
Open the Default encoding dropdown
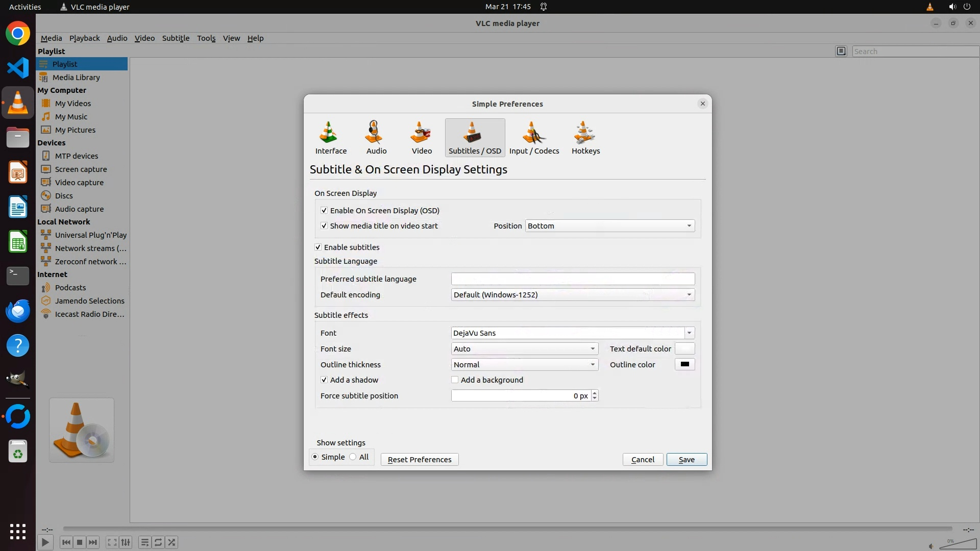[x=573, y=294]
